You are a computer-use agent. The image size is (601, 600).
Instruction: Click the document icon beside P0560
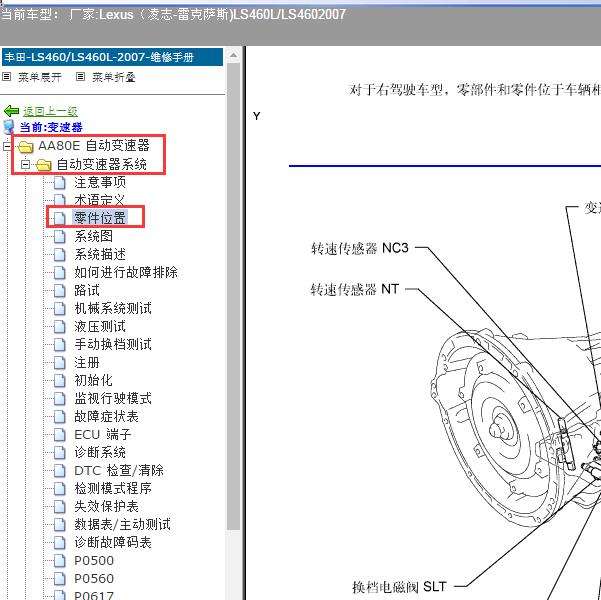59,579
